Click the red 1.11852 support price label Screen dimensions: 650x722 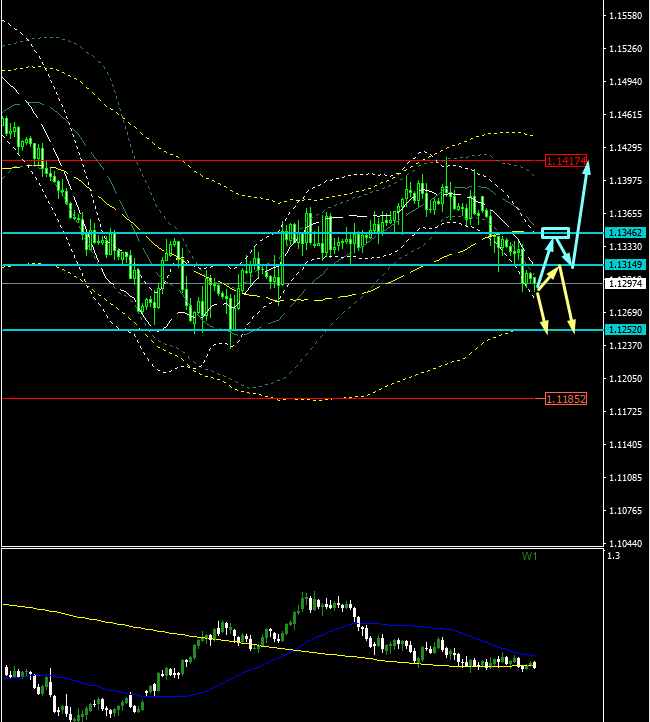566,399
